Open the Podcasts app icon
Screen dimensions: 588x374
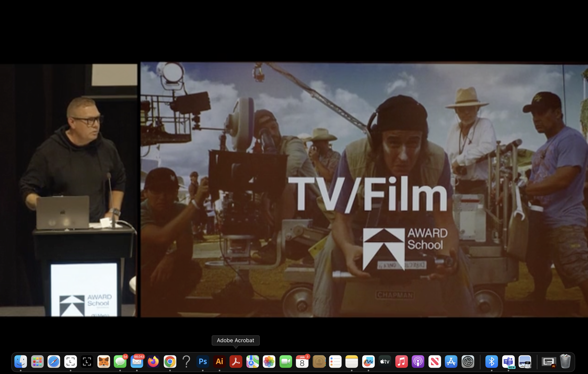pos(418,362)
